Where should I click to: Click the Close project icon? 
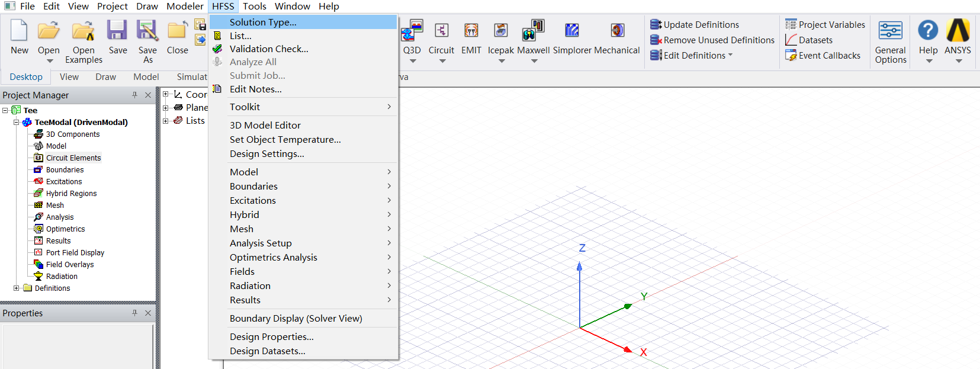[x=177, y=31]
